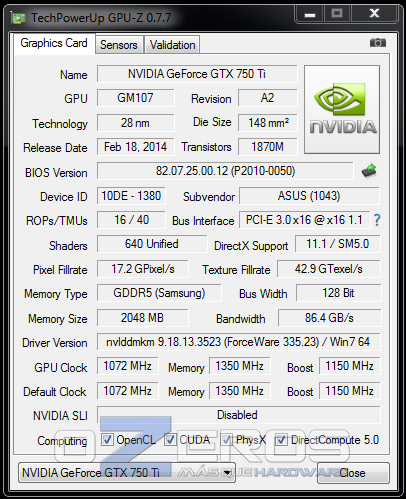Click the BIOS Version field

click(x=225, y=171)
